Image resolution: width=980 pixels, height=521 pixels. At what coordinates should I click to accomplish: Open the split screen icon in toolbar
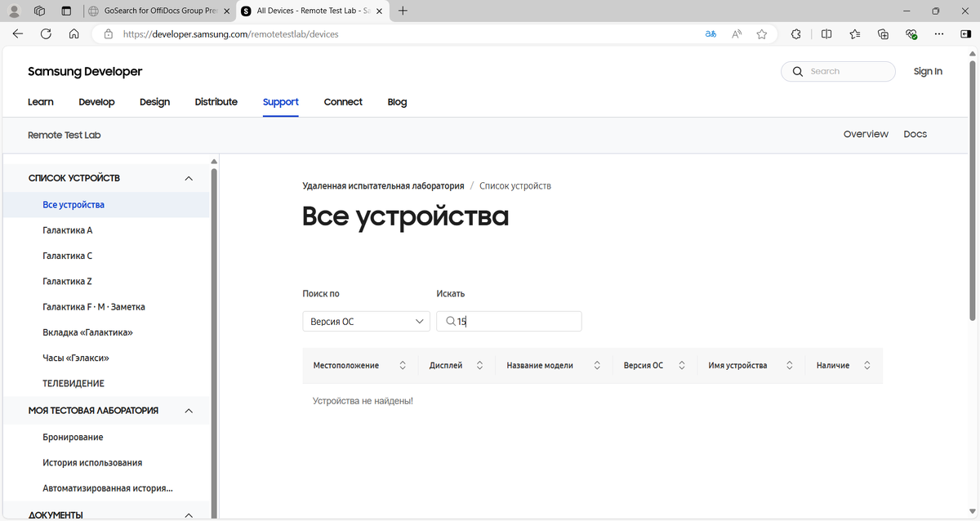point(826,33)
